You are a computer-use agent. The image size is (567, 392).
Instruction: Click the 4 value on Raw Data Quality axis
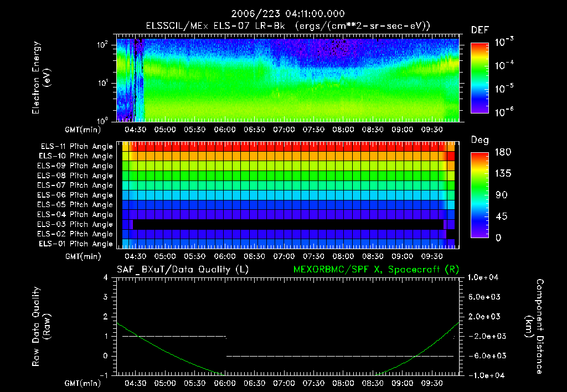[x=106, y=277]
